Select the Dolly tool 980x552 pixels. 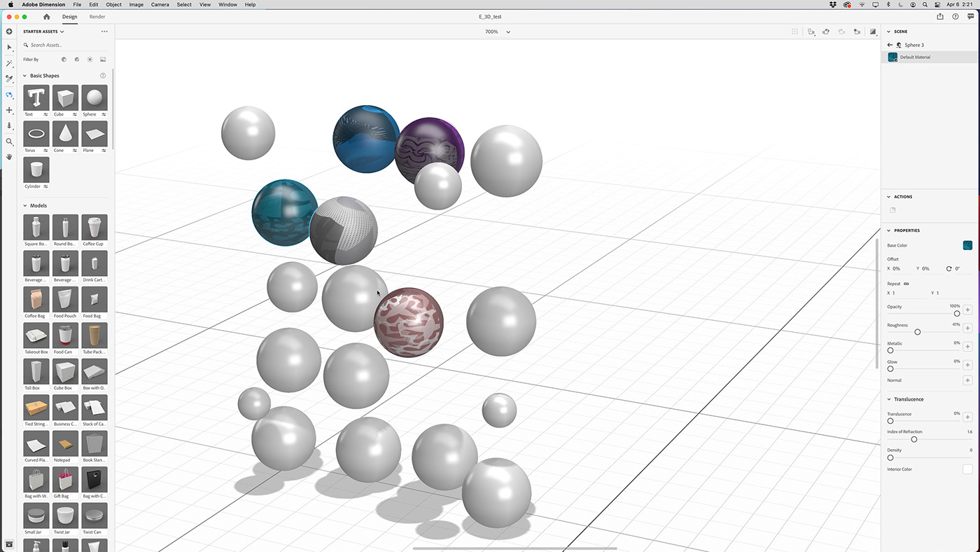point(9,126)
